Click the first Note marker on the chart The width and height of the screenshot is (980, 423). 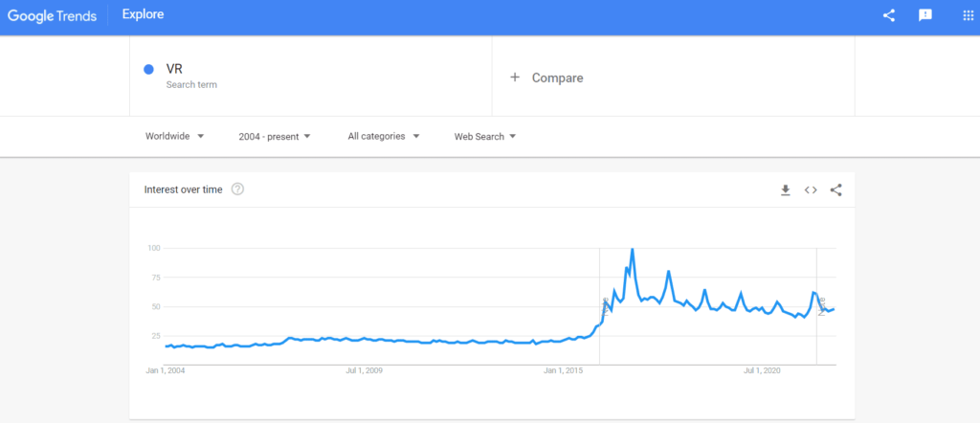(605, 306)
